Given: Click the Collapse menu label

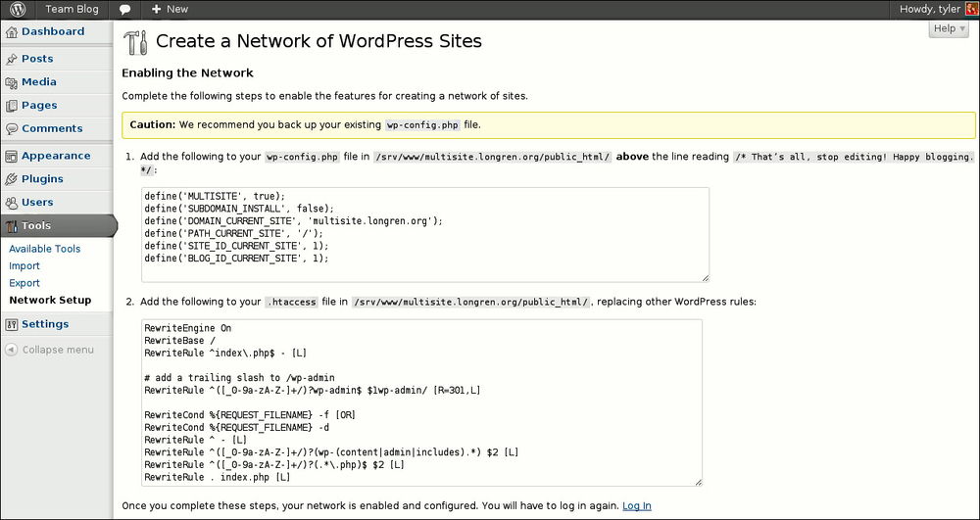Looking at the screenshot, I should pyautogui.click(x=58, y=350).
